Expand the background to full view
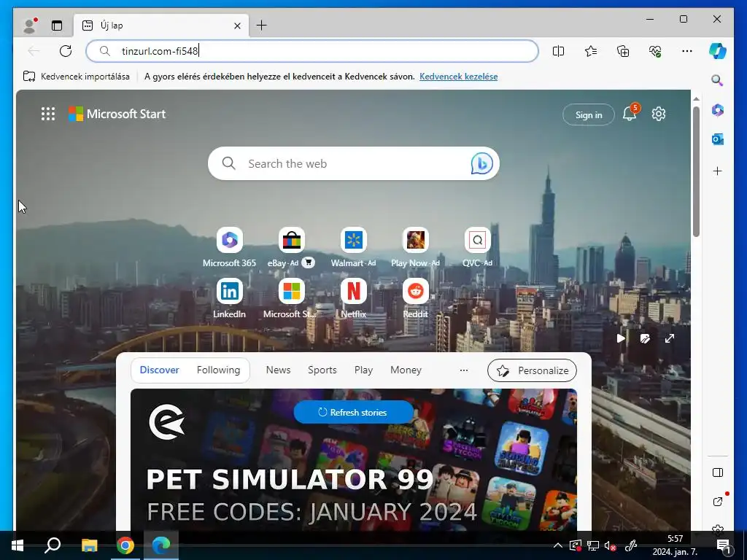The width and height of the screenshot is (747, 560). coord(670,338)
